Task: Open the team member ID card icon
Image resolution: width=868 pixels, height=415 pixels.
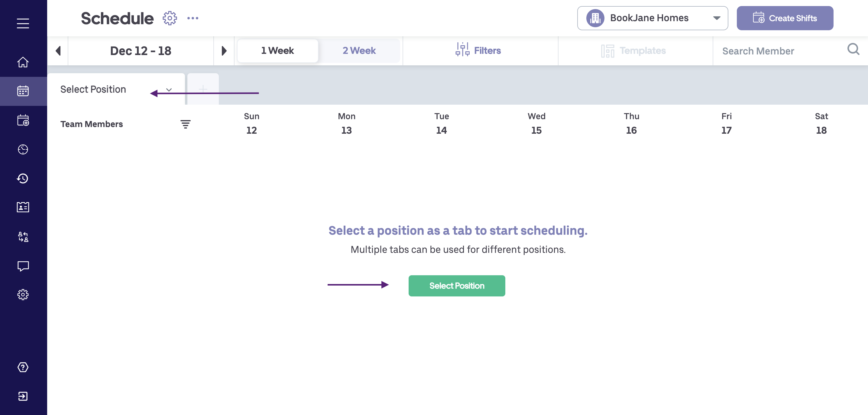Action: (23, 207)
